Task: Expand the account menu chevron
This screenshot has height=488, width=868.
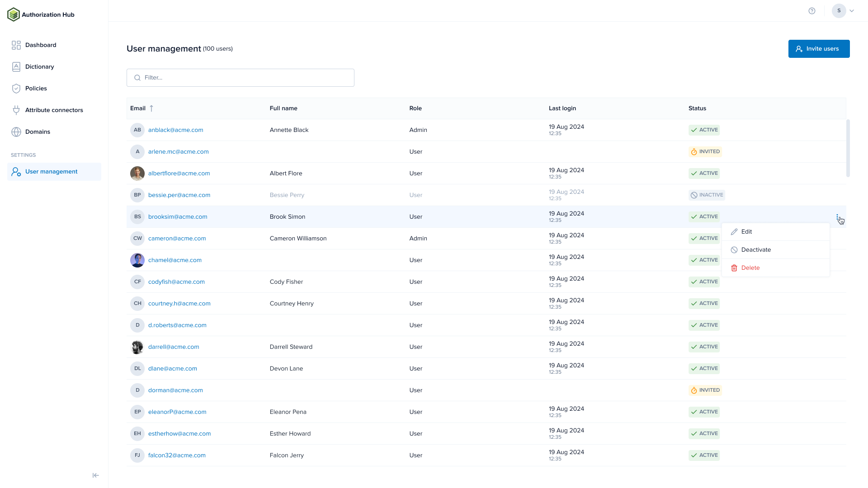Action: pyautogui.click(x=852, y=11)
